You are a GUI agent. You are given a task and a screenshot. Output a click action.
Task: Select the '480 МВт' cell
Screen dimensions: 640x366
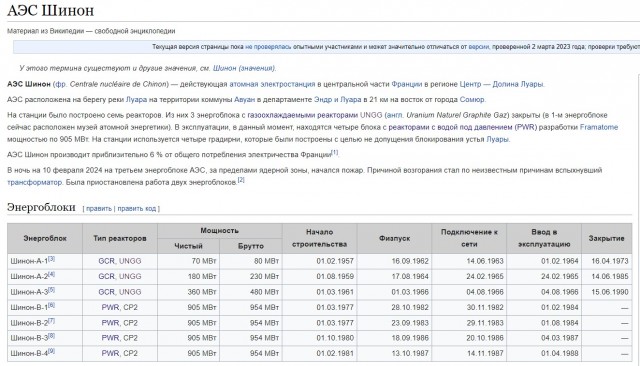(x=251, y=292)
